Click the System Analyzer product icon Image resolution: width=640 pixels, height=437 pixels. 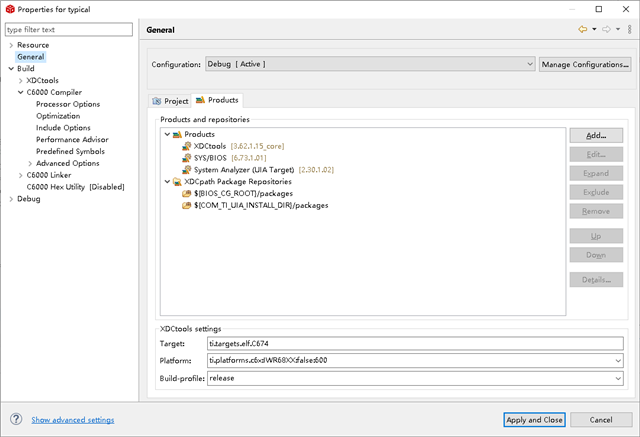pyautogui.click(x=186, y=170)
